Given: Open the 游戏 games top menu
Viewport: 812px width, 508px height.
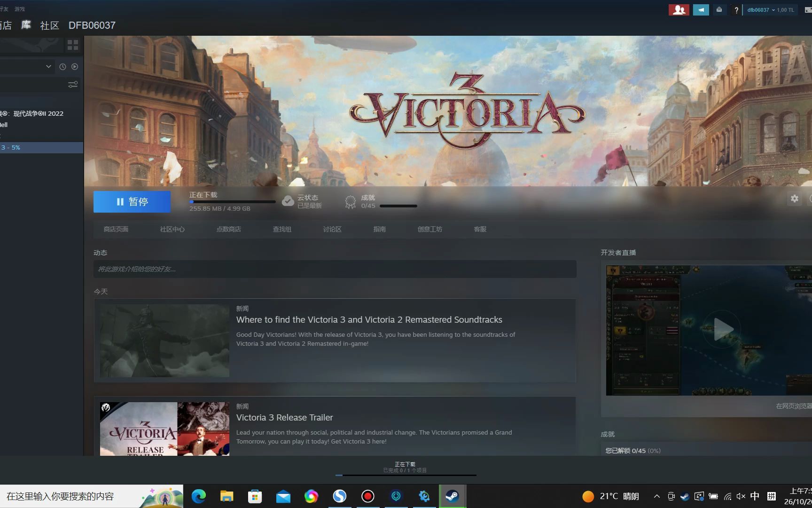Looking at the screenshot, I should tap(20, 9).
